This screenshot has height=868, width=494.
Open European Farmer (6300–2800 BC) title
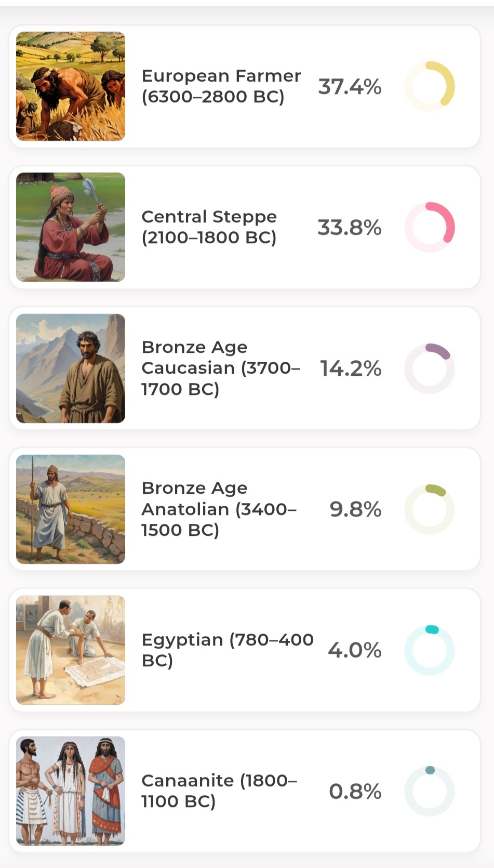pos(221,86)
